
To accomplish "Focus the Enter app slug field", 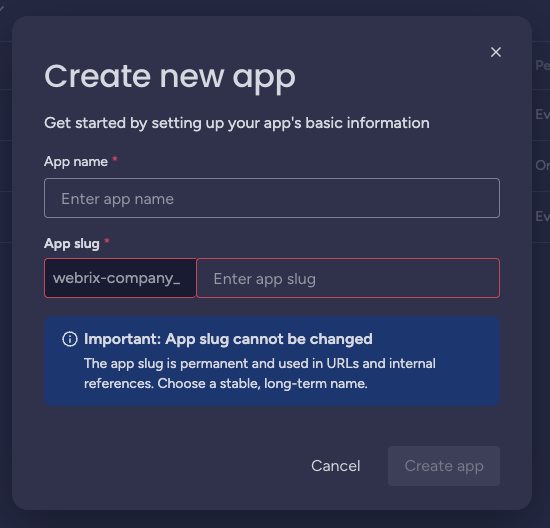I will (348, 278).
